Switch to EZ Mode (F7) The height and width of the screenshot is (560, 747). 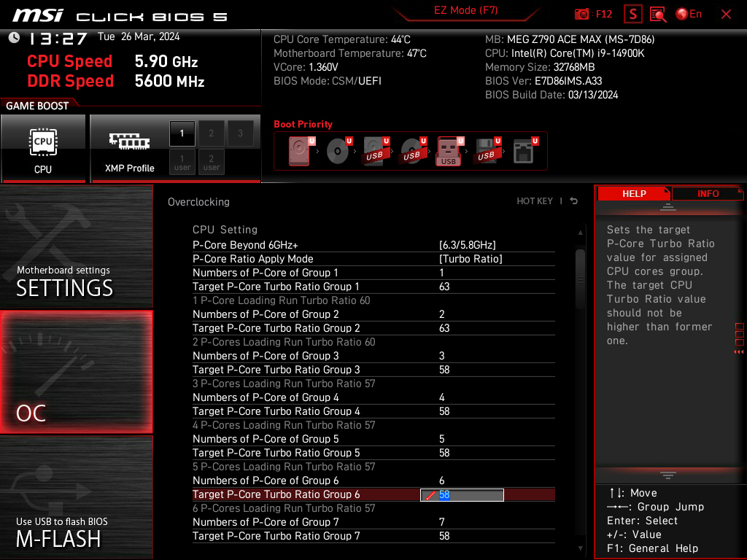click(465, 10)
